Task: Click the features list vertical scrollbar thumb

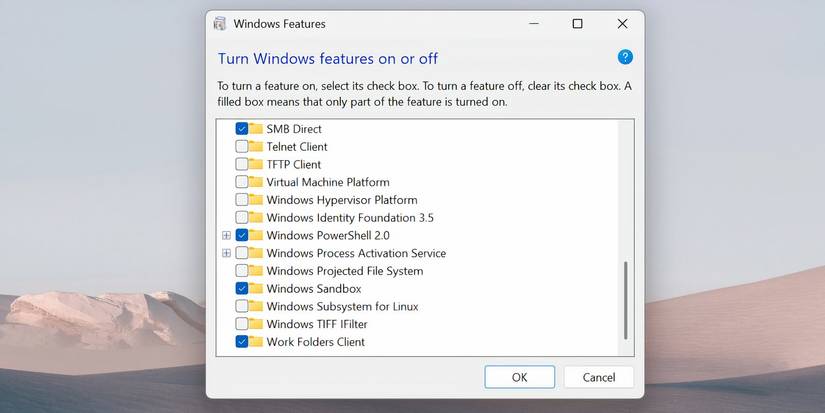Action: pyautogui.click(x=627, y=300)
